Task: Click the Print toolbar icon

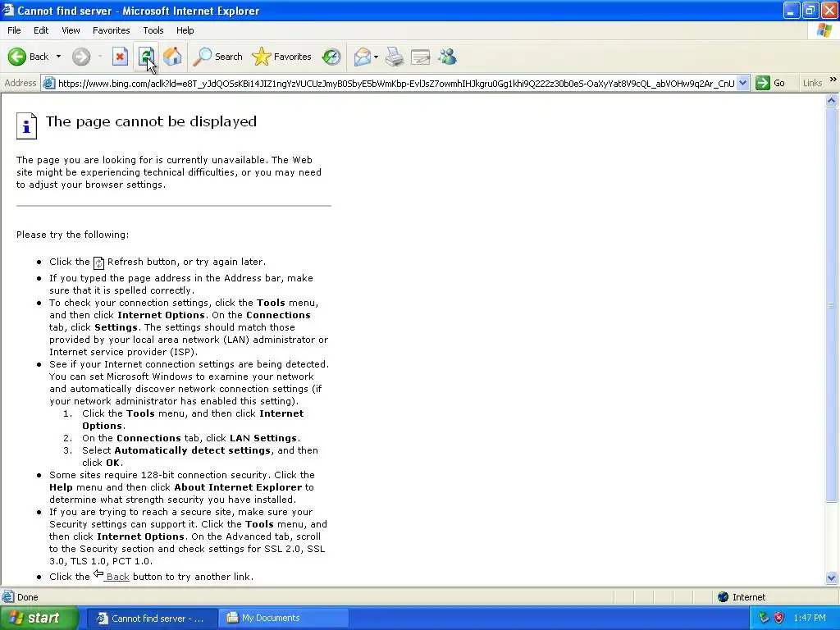Action: [395, 57]
